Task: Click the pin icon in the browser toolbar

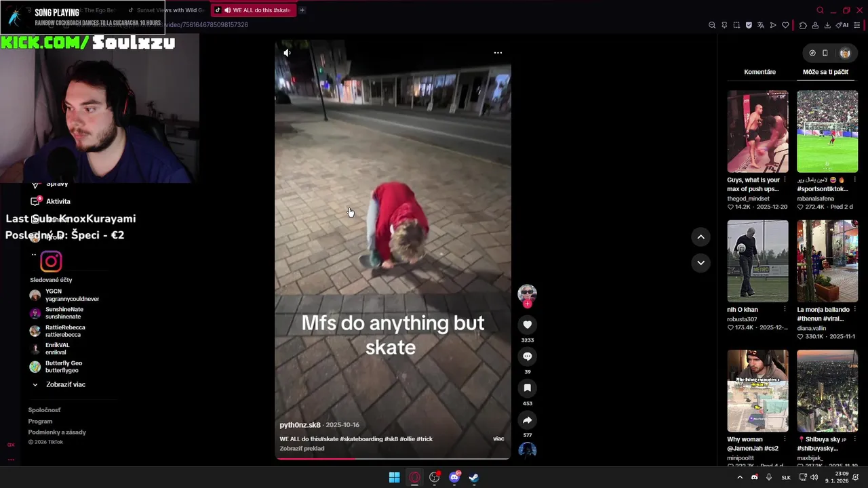Action: tap(724, 25)
